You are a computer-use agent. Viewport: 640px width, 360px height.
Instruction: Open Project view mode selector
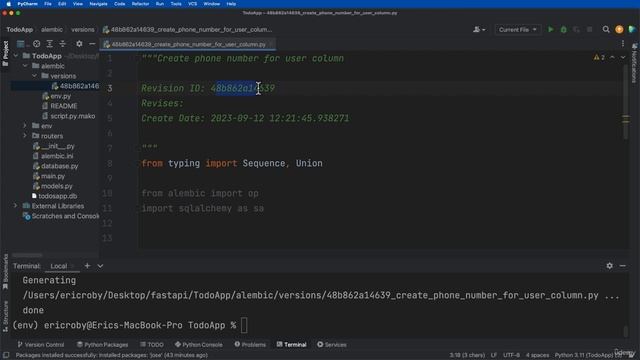21,44
